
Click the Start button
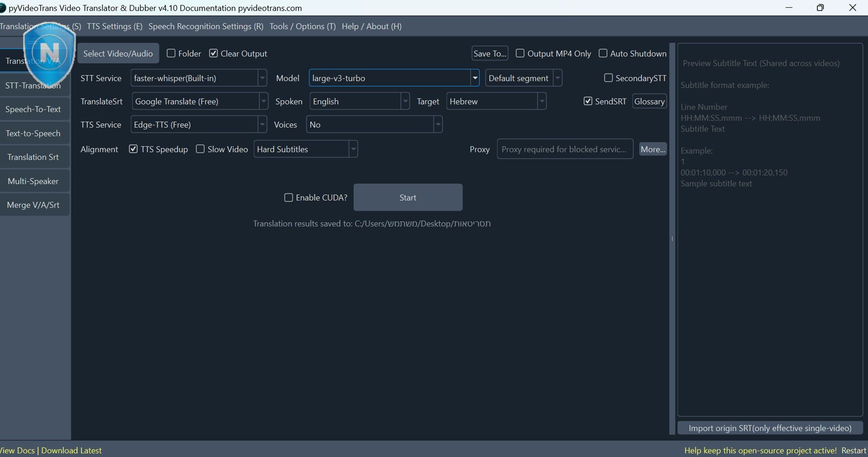tap(408, 198)
